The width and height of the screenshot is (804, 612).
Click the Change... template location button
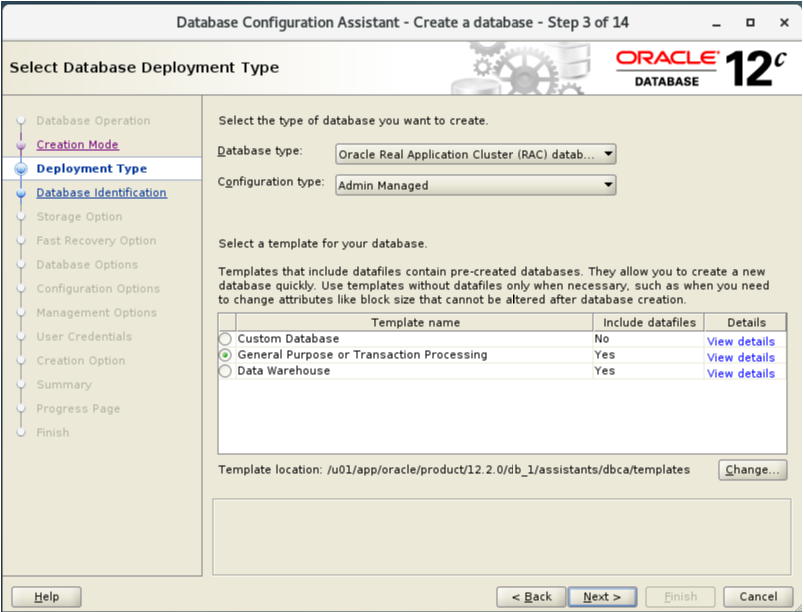(752, 470)
